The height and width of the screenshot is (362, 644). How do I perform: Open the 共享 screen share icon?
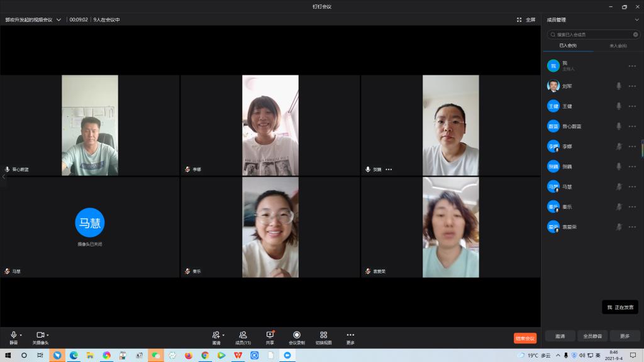tap(270, 335)
